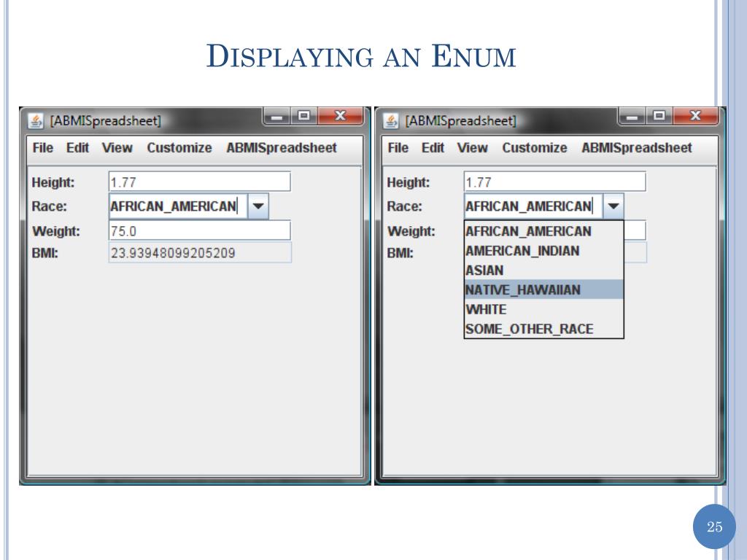Click the Race combo box text in the left window

coord(178,206)
